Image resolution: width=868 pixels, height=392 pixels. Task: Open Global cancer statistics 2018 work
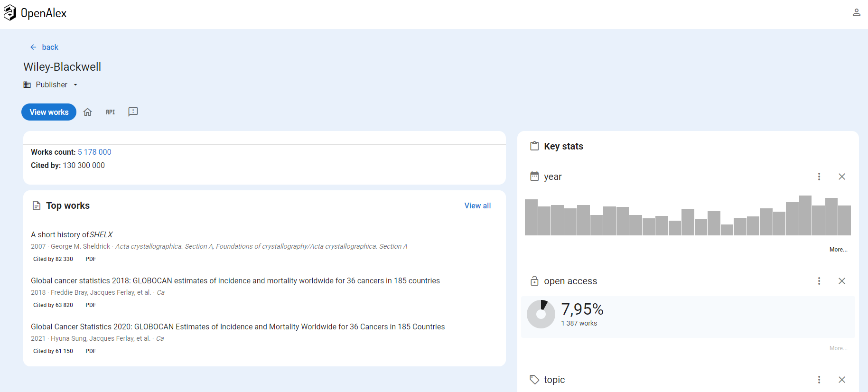pyautogui.click(x=235, y=280)
